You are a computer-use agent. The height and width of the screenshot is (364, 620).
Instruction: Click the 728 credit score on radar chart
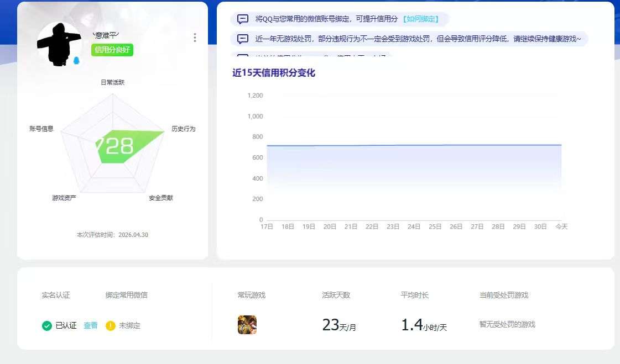pyautogui.click(x=116, y=146)
